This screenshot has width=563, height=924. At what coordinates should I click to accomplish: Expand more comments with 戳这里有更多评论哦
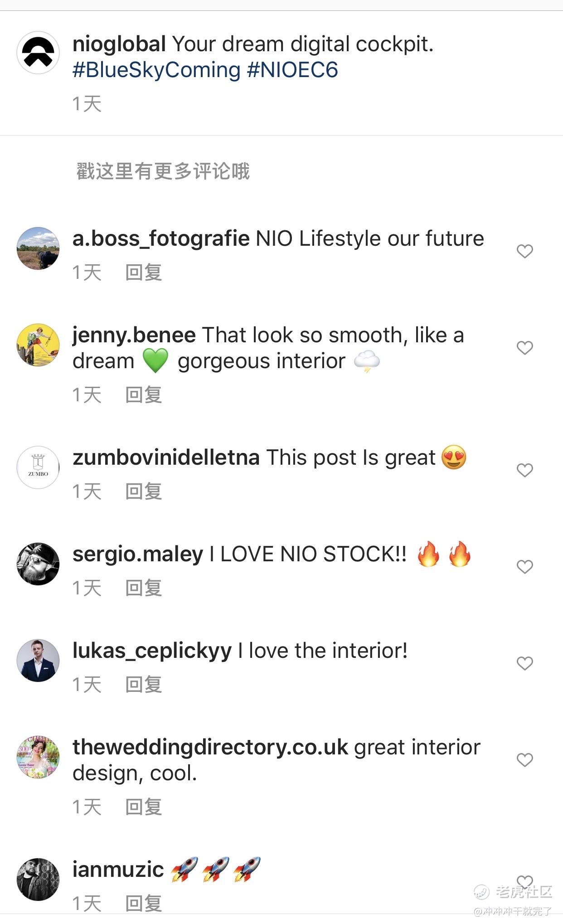pos(163,171)
